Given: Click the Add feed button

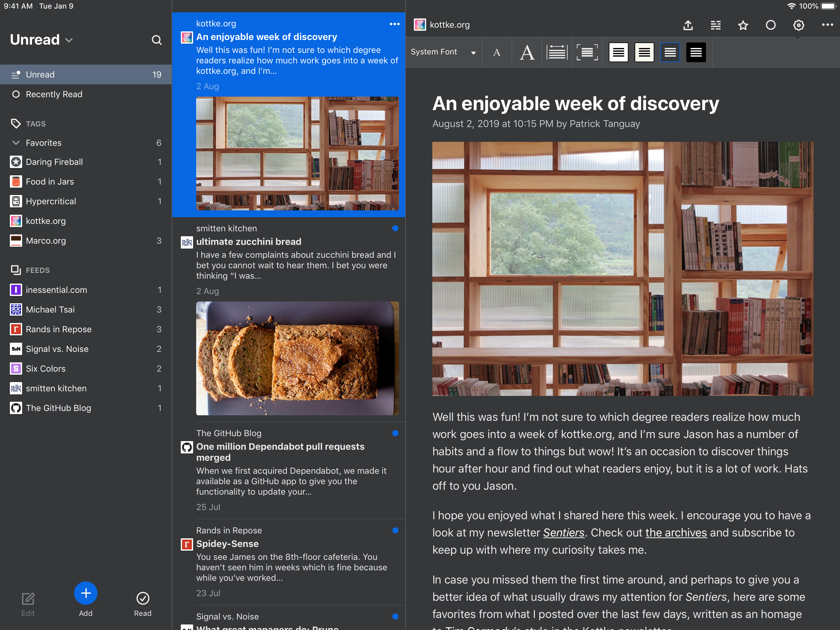Looking at the screenshot, I should click(x=85, y=593).
